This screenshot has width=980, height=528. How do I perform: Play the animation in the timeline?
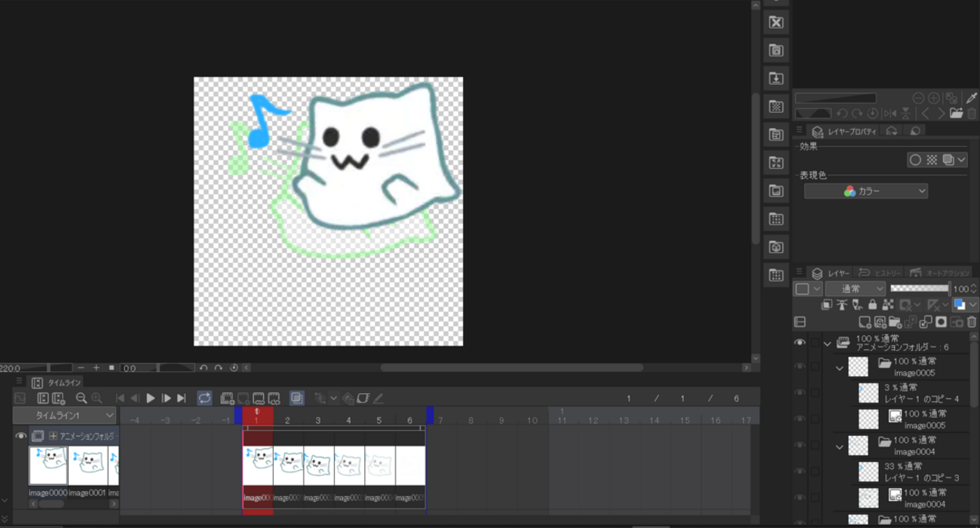pyautogui.click(x=151, y=398)
